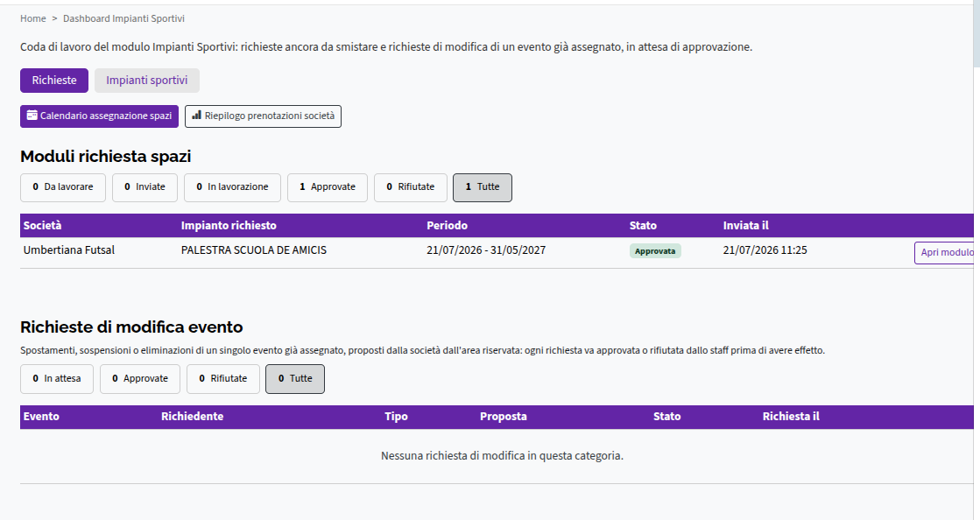Click the Tipo column header
Screen dimensions: 980x520
396,416
